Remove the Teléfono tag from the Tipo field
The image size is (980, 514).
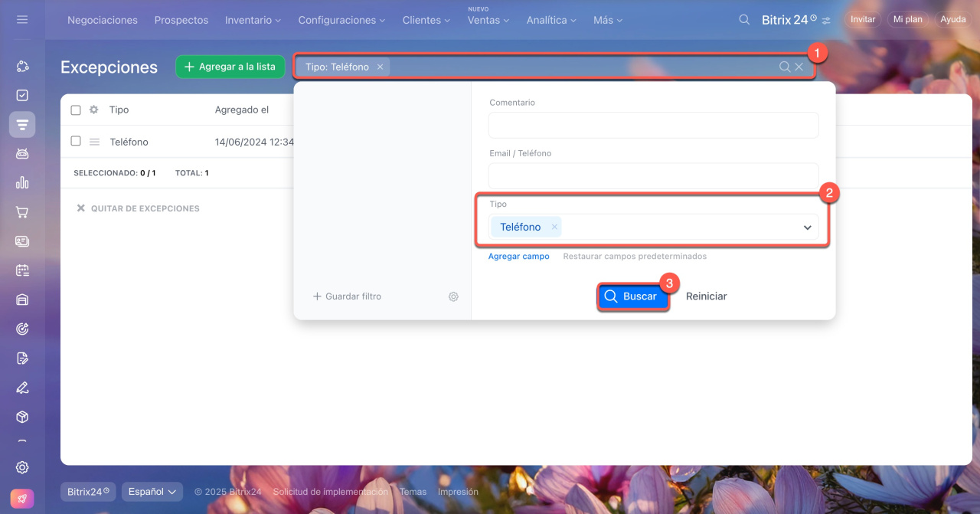click(554, 227)
